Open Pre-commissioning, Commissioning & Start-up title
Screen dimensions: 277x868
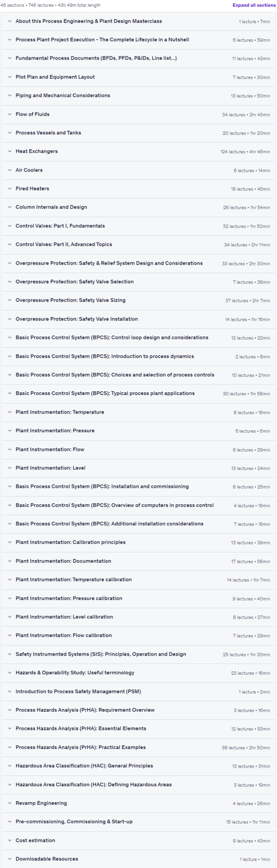pyautogui.click(x=74, y=822)
